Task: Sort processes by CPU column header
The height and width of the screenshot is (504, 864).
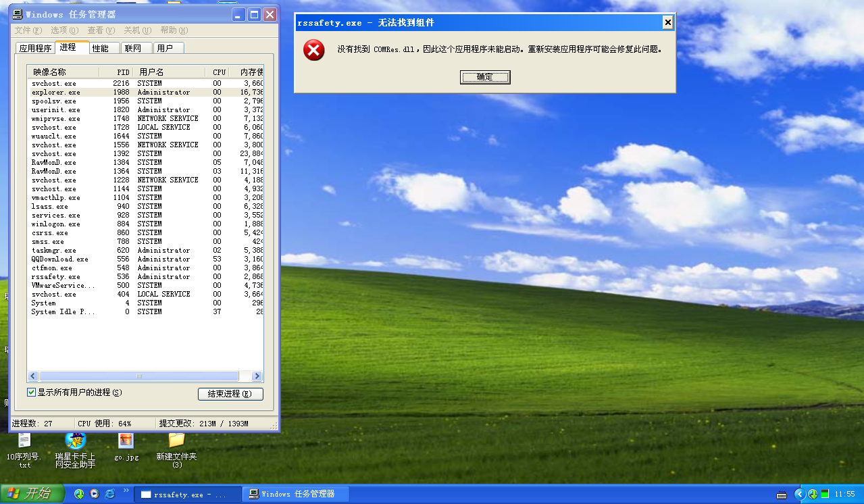Action: coord(218,72)
